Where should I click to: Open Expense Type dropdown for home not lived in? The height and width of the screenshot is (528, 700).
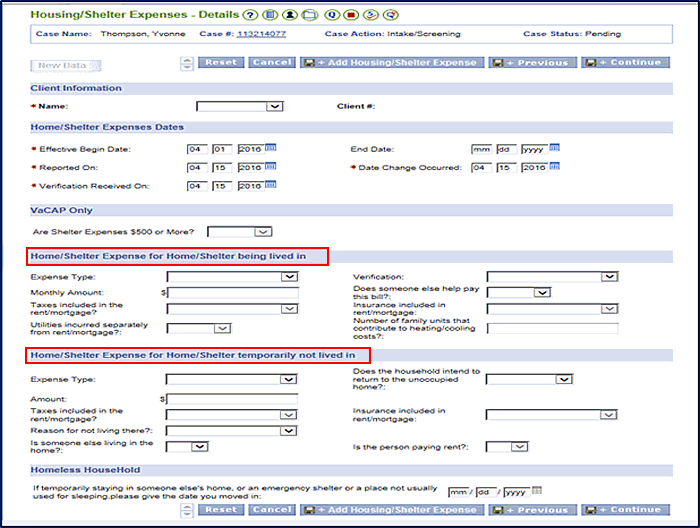[x=231, y=379]
